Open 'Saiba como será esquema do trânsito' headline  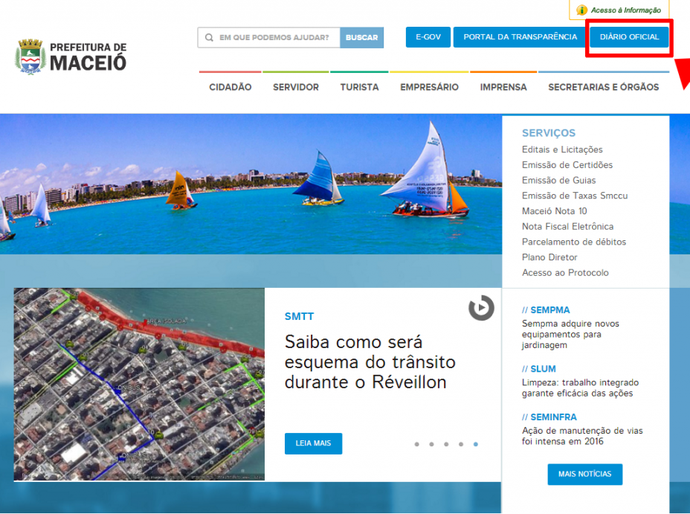pyautogui.click(x=370, y=362)
